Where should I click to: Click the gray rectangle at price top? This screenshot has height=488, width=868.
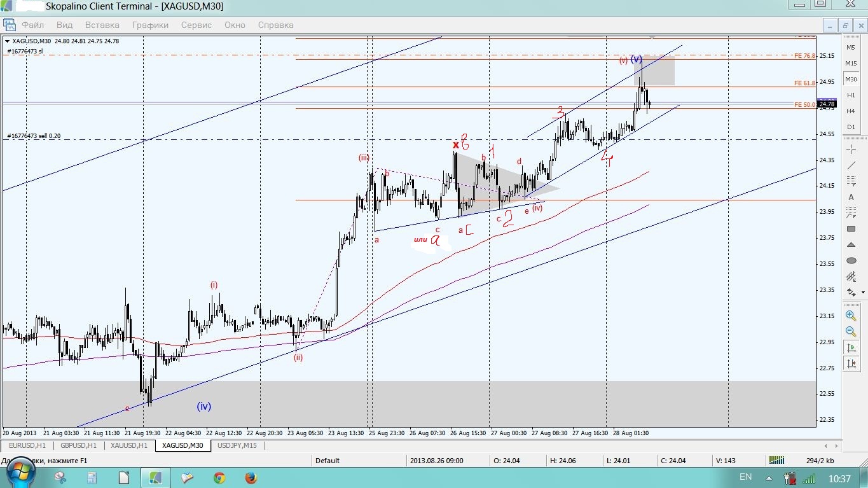(654, 71)
